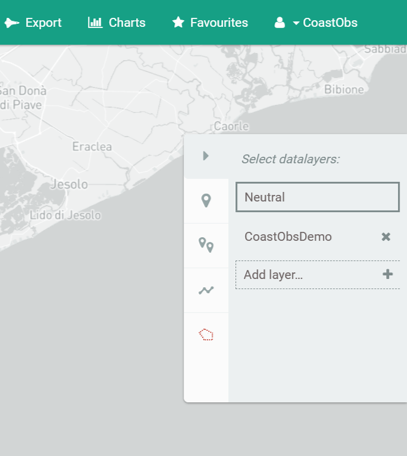The image size is (407, 456).
Task: Remove the CoastObsDemo layer
Action: [x=386, y=237]
